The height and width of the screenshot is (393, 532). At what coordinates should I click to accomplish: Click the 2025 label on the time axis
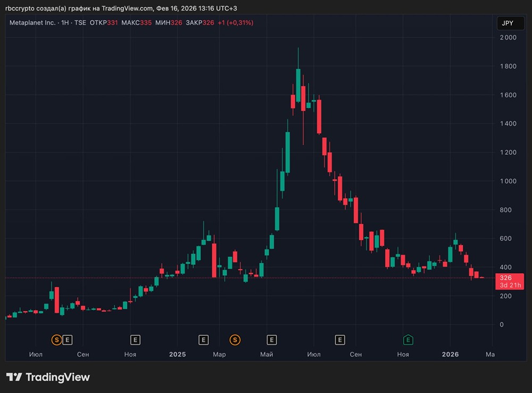pyautogui.click(x=177, y=354)
